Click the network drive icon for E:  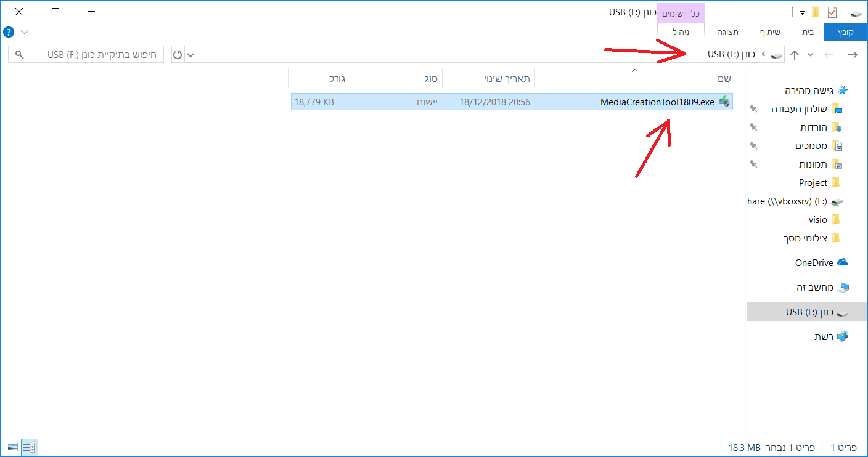(x=837, y=202)
